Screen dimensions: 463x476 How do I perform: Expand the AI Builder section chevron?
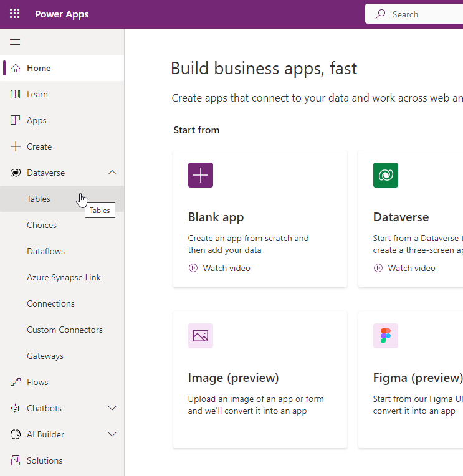pyautogui.click(x=112, y=434)
